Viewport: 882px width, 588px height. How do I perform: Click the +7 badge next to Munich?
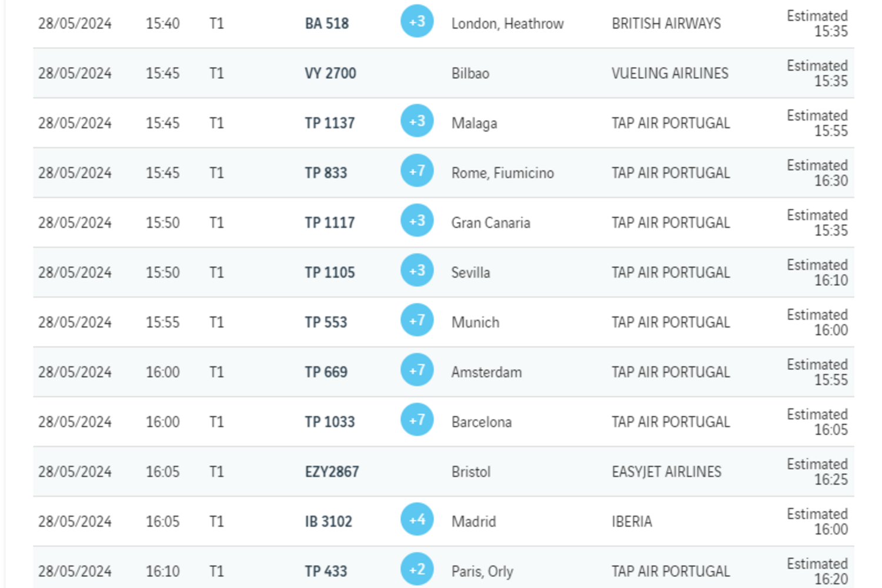click(x=417, y=320)
